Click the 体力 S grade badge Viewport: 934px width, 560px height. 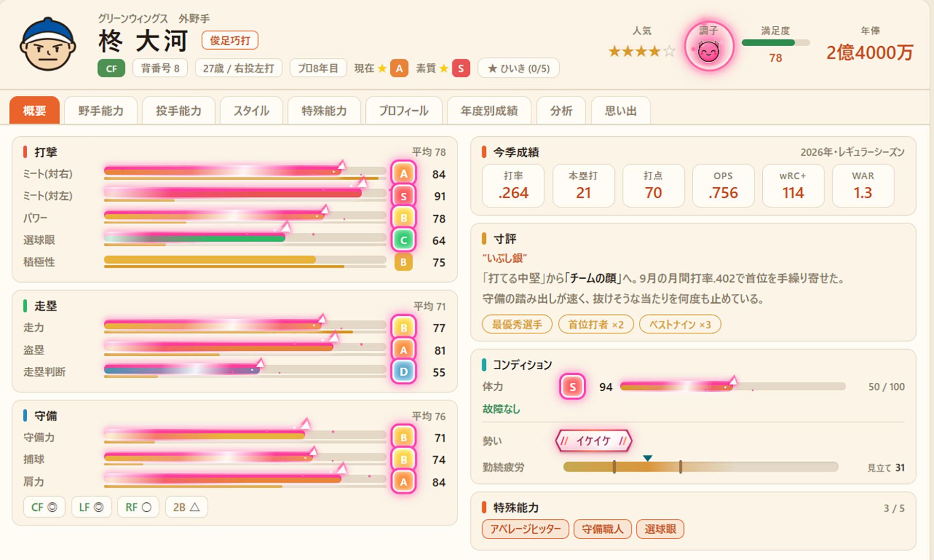(572, 386)
